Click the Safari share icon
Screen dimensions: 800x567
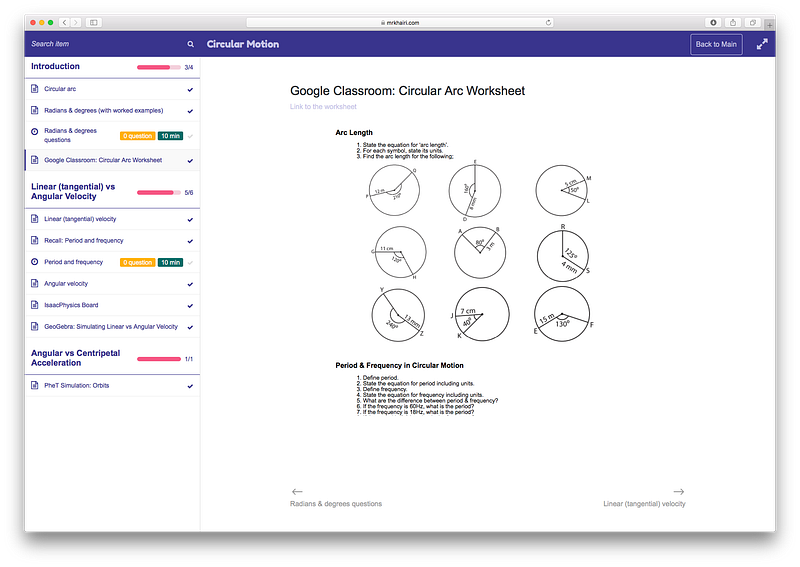[733, 22]
